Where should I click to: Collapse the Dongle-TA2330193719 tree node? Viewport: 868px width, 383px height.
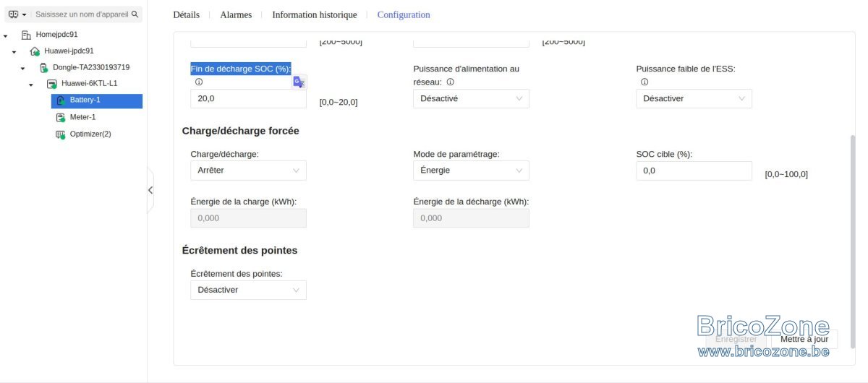tap(23, 68)
